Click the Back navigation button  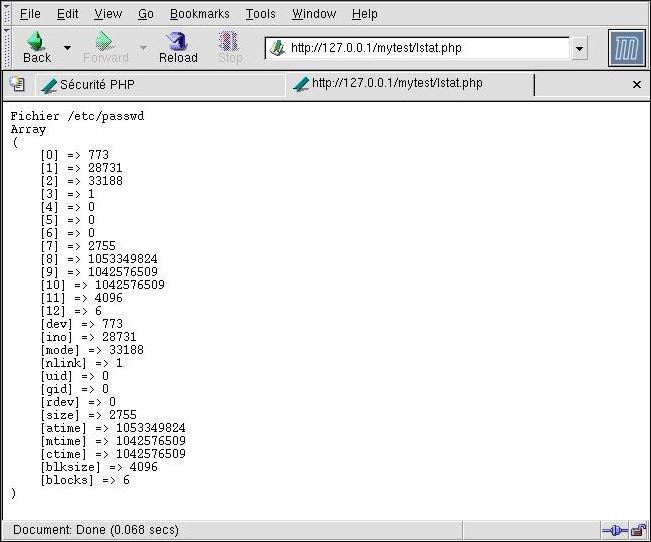tap(36, 47)
